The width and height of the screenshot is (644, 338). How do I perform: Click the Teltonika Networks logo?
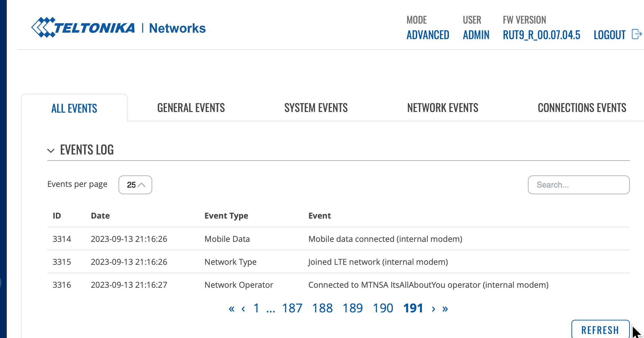[x=118, y=27]
